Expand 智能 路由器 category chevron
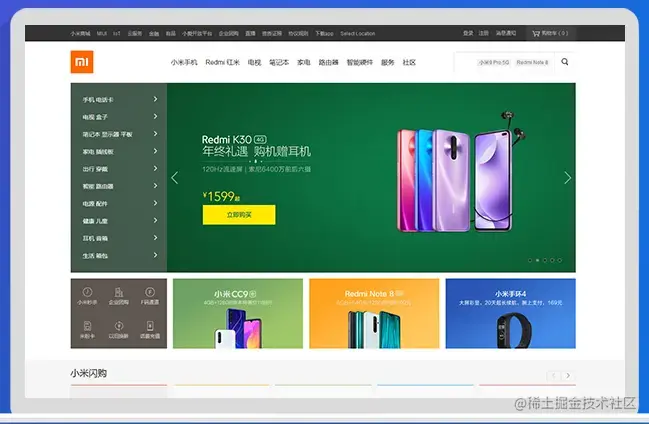Screen dimensions: 649x424 [x=155, y=186]
